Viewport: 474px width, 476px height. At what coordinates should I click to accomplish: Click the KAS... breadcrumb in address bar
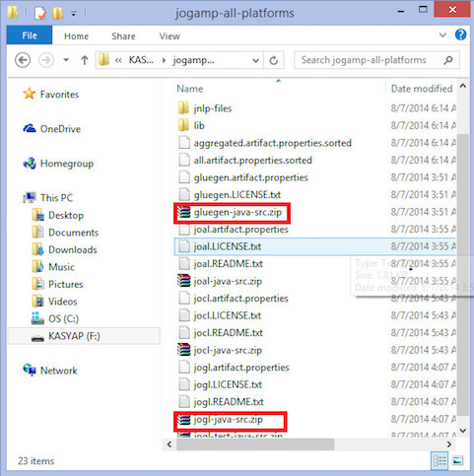141,60
